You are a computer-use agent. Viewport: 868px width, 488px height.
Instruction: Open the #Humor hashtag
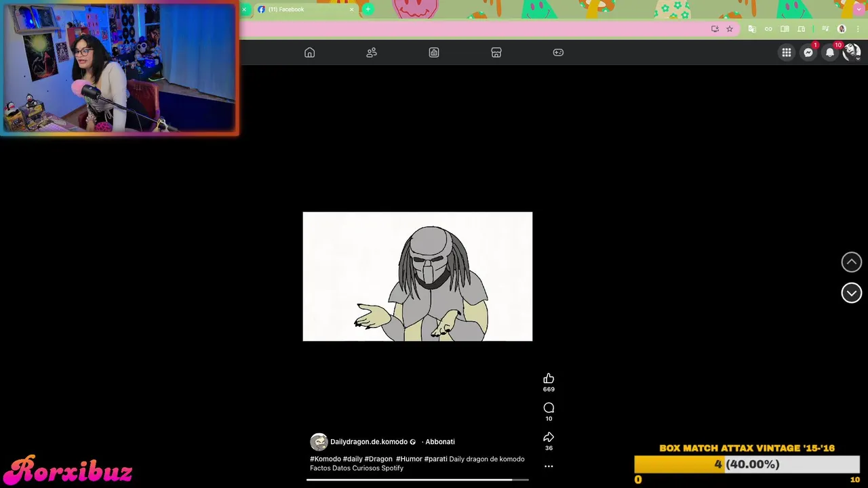(409, 459)
